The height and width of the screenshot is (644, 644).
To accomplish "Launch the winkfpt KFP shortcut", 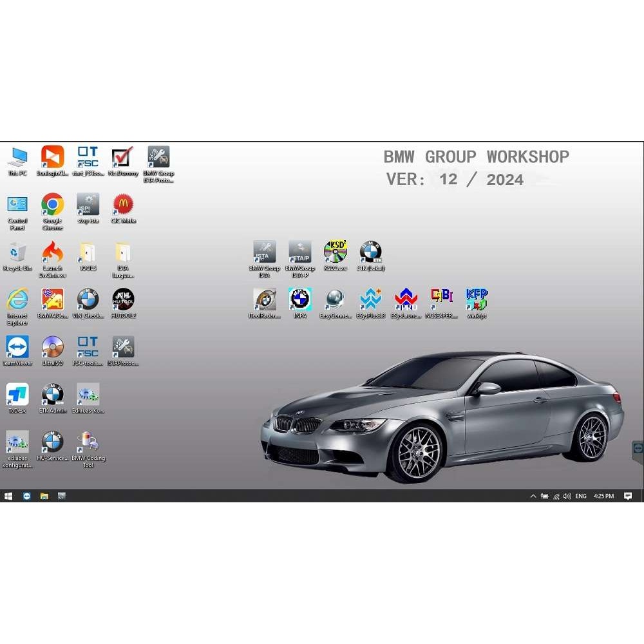I will coord(477,303).
